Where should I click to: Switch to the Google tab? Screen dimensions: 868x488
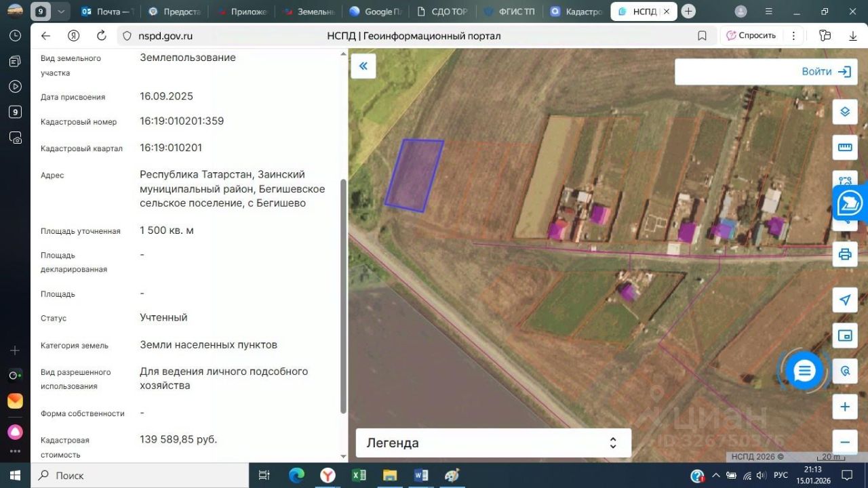click(376, 12)
